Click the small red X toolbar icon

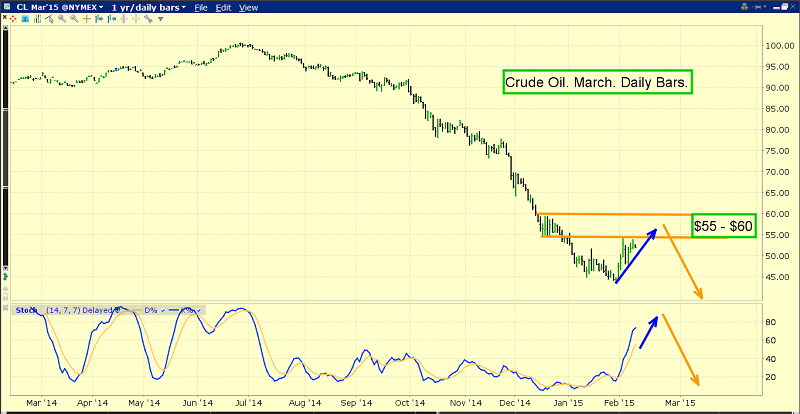5,17
